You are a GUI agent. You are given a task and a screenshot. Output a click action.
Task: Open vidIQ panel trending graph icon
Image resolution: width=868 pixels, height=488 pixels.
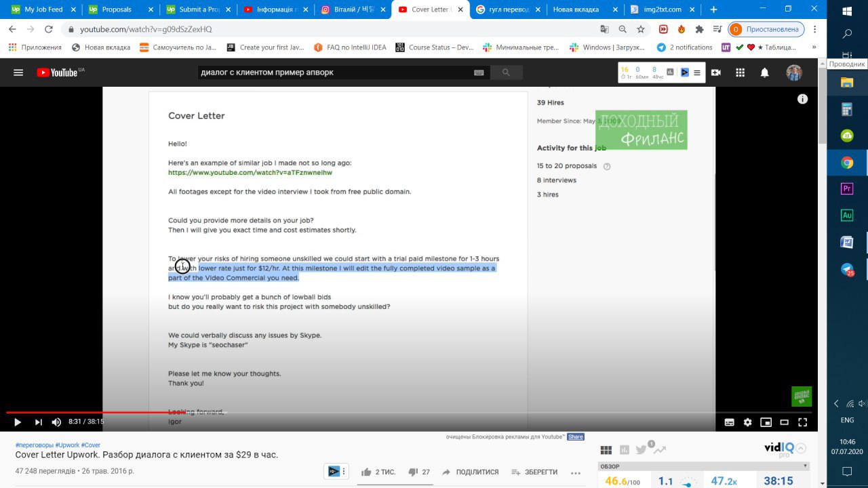click(659, 449)
